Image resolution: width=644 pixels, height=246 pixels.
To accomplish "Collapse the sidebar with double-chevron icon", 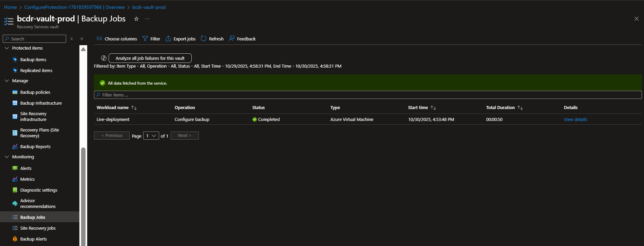I will tap(82, 39).
